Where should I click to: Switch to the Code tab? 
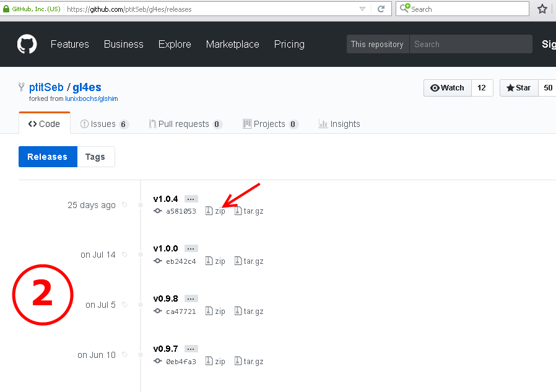45,124
